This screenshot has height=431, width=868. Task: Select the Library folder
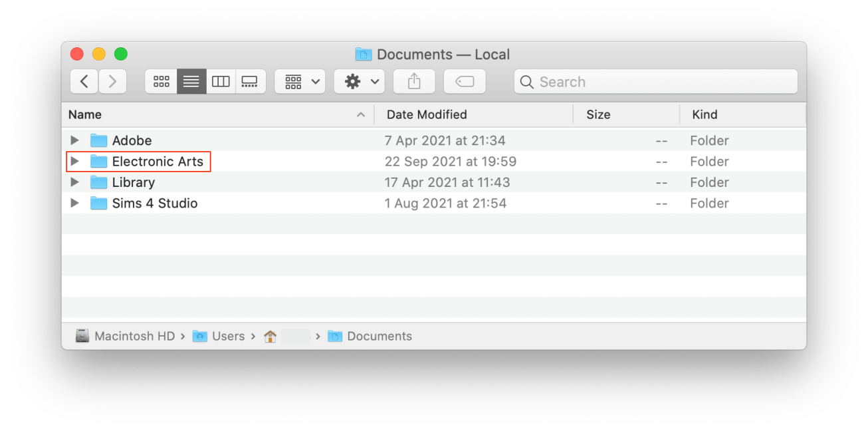[x=134, y=182]
